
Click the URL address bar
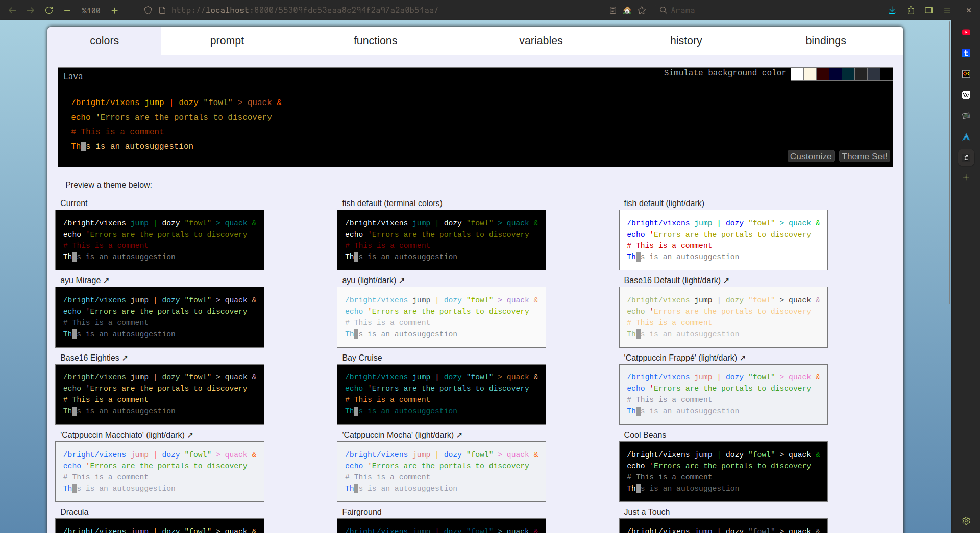point(304,10)
